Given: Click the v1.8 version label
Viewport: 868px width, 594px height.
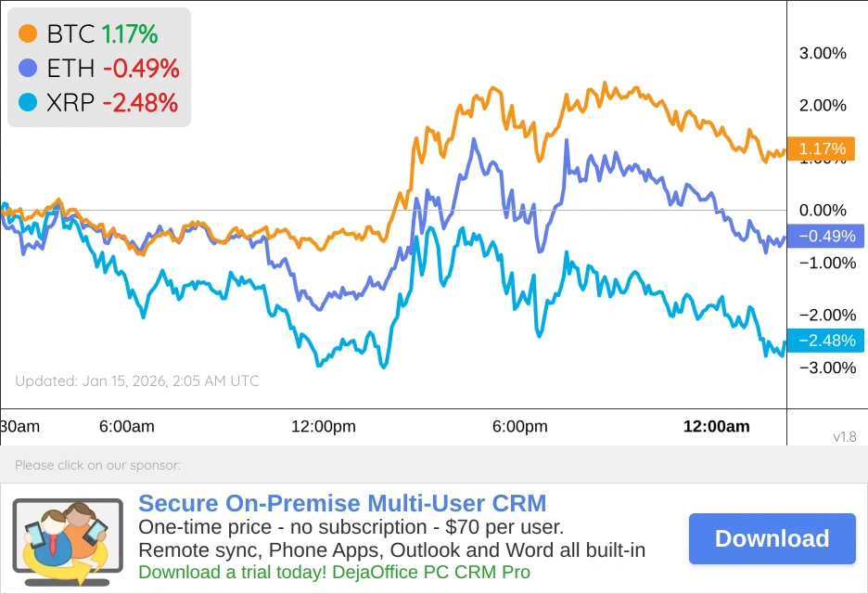Looking at the screenshot, I should pos(844,436).
